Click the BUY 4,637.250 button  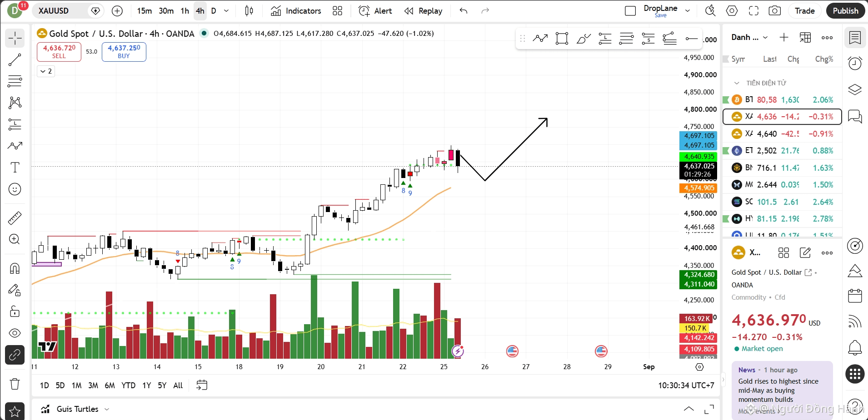tap(124, 52)
